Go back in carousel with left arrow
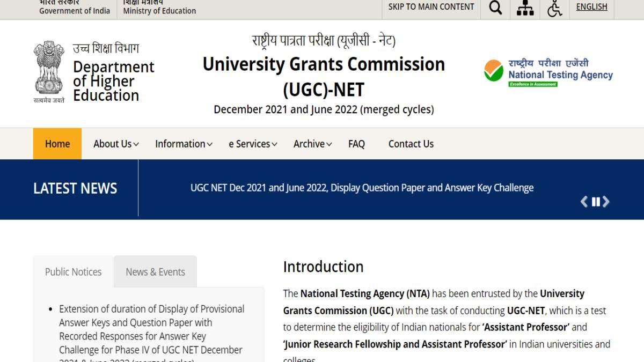 pyautogui.click(x=584, y=202)
